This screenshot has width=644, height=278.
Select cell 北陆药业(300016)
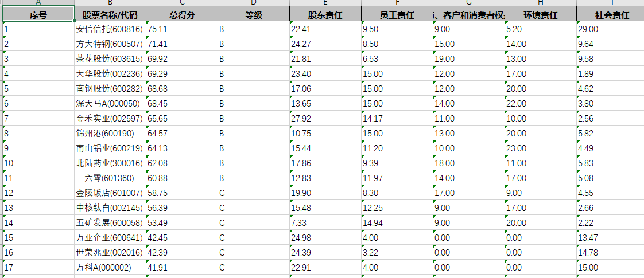[x=110, y=163]
